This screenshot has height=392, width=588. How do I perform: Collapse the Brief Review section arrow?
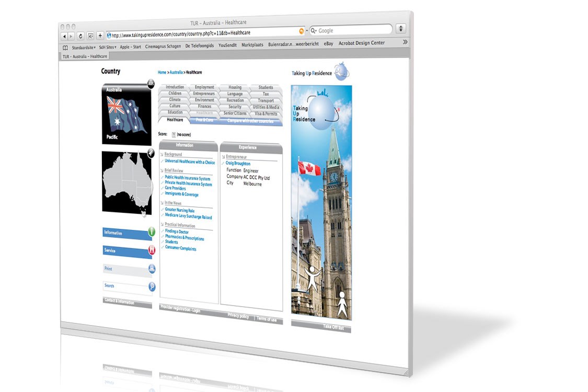point(162,171)
